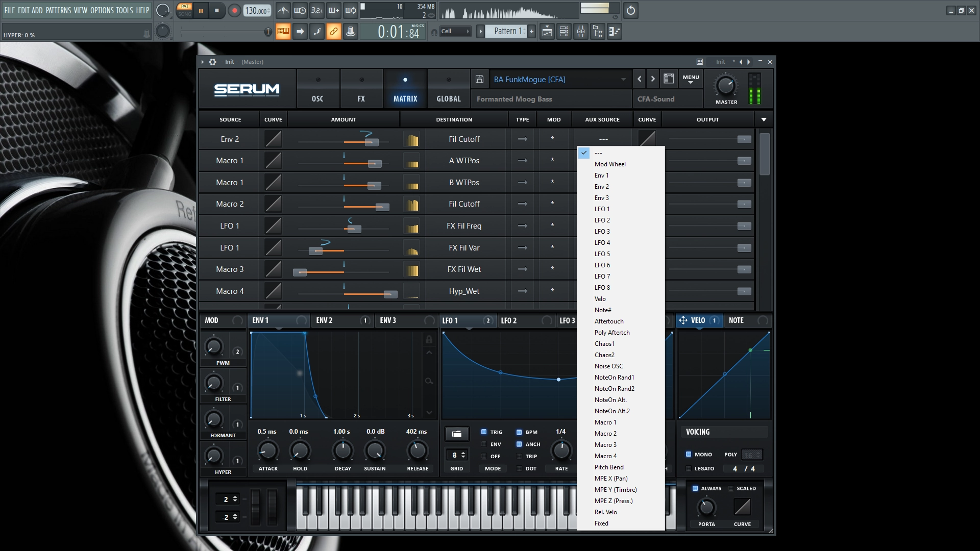Open aux source dropdown for Env 2 row
This screenshot has height=551, width=980.
(x=603, y=139)
